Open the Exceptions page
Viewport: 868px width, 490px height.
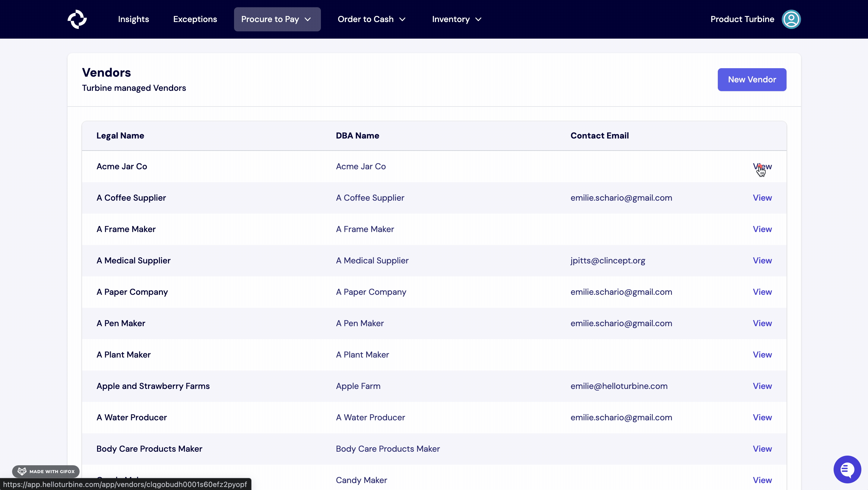coord(195,19)
